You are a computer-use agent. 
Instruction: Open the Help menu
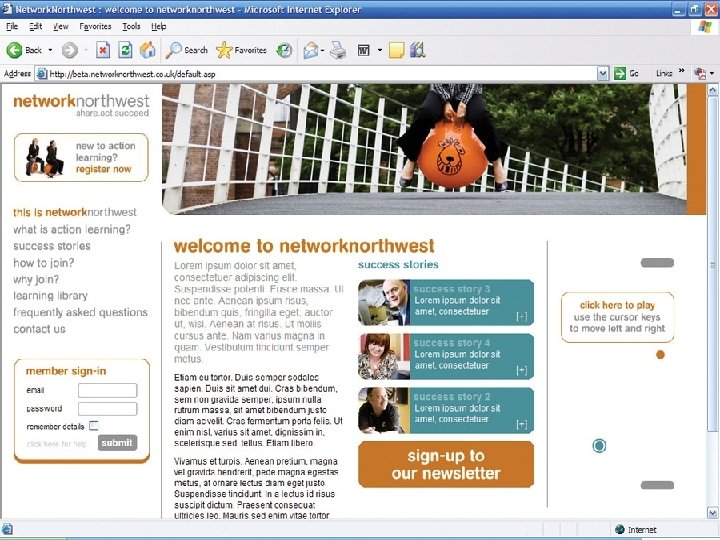[x=158, y=27]
